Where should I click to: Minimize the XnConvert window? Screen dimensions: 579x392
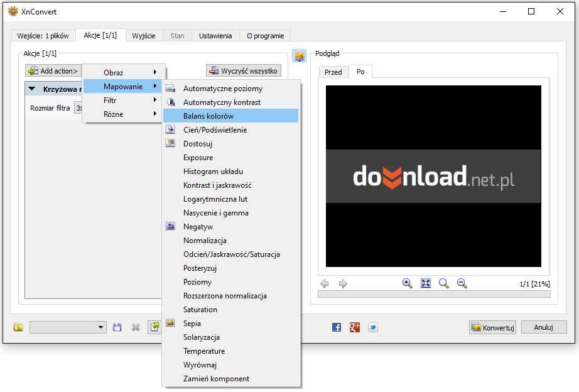pos(503,11)
